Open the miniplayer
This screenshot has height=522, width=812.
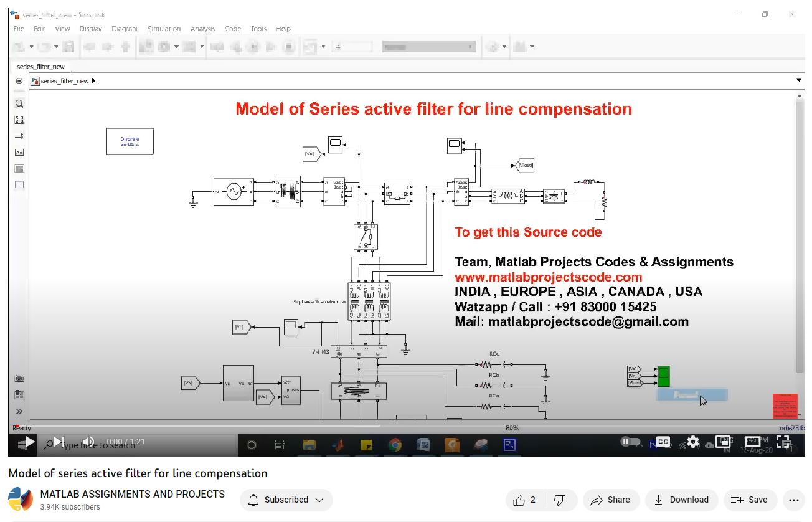(x=723, y=442)
